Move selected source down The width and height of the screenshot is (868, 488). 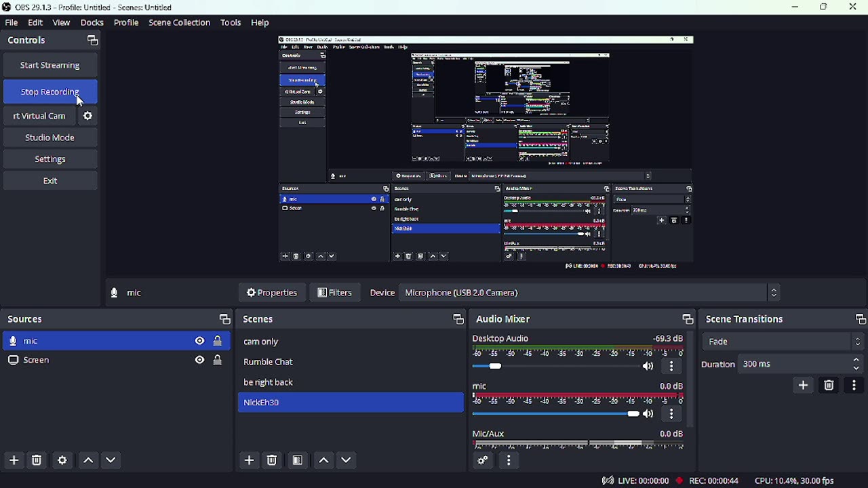[112, 461]
